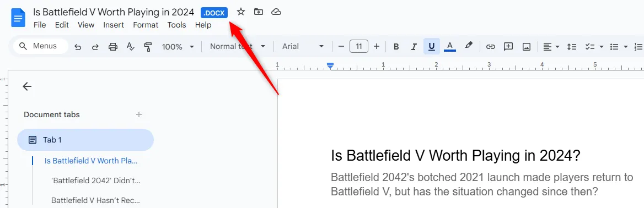644x208 pixels.
Task: Print the document
Action: pos(113,47)
